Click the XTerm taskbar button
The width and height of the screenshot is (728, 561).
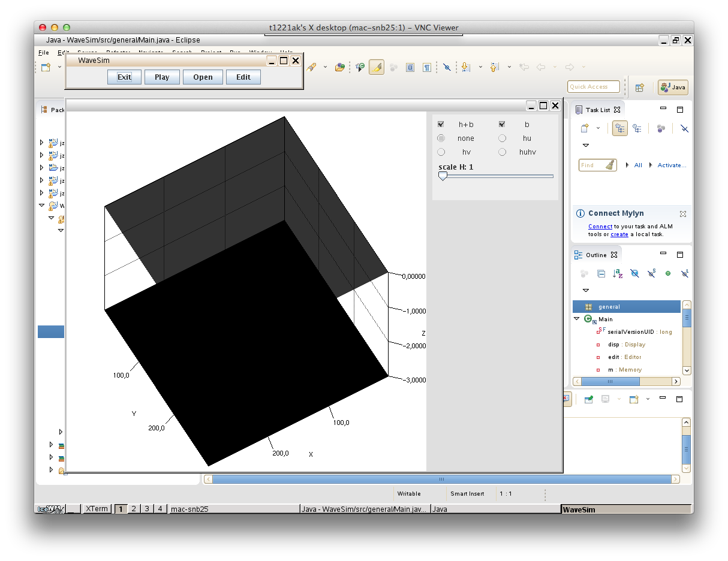click(x=97, y=509)
